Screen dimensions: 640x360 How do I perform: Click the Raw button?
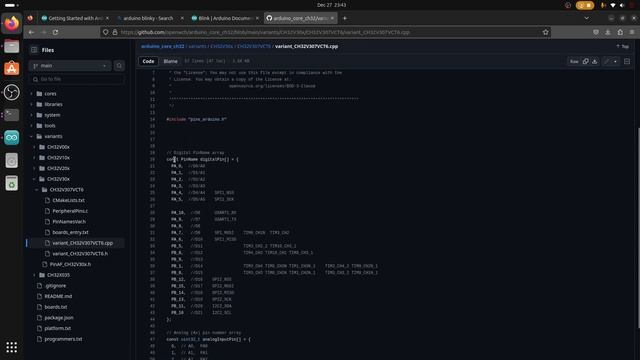click(574, 62)
